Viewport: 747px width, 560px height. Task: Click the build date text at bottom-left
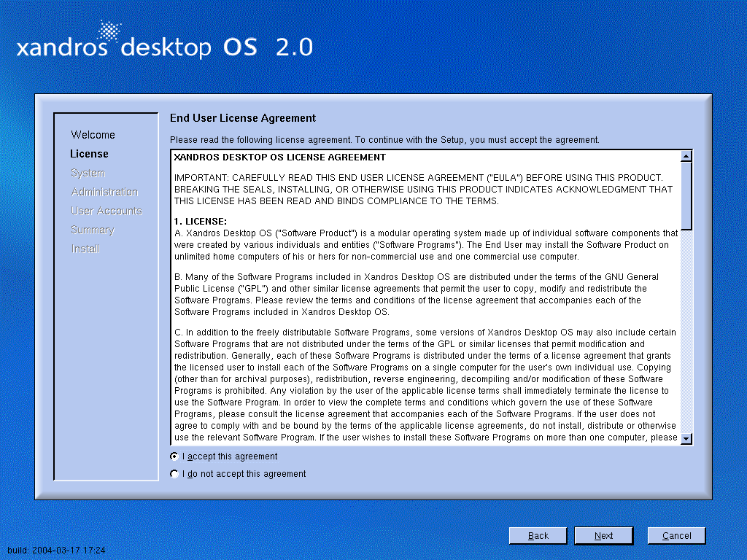(x=56, y=551)
